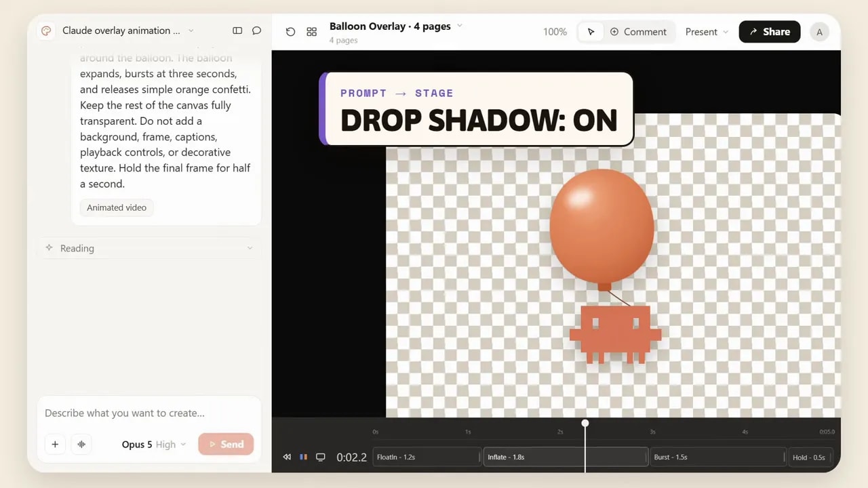Viewport: 868px width, 488px height.
Task: Start voice input with waveform icon
Action: click(81, 445)
